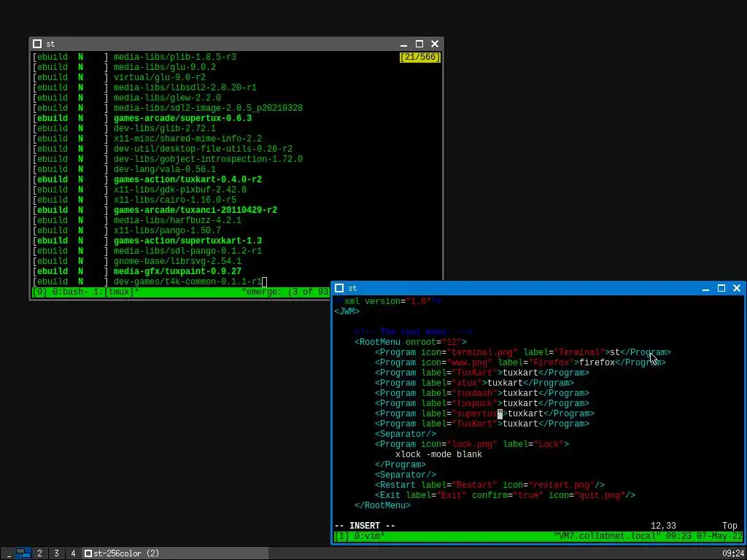The width and height of the screenshot is (747, 560).
Task: Click the Program line labeled xtux
Action: (474, 383)
